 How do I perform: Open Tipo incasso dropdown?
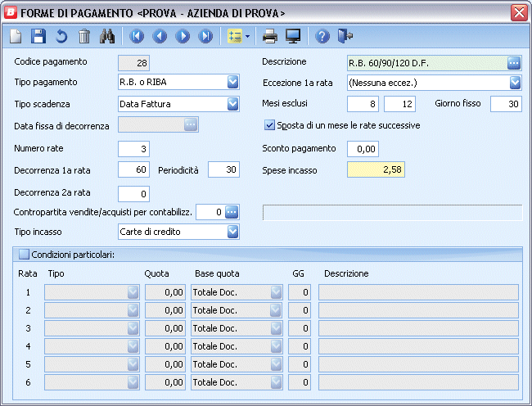pos(232,232)
